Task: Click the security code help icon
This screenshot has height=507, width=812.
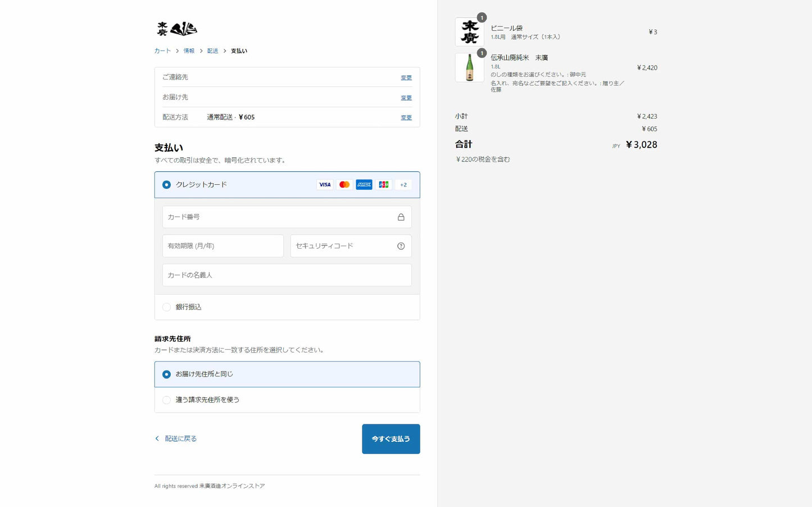Action: pos(401,246)
